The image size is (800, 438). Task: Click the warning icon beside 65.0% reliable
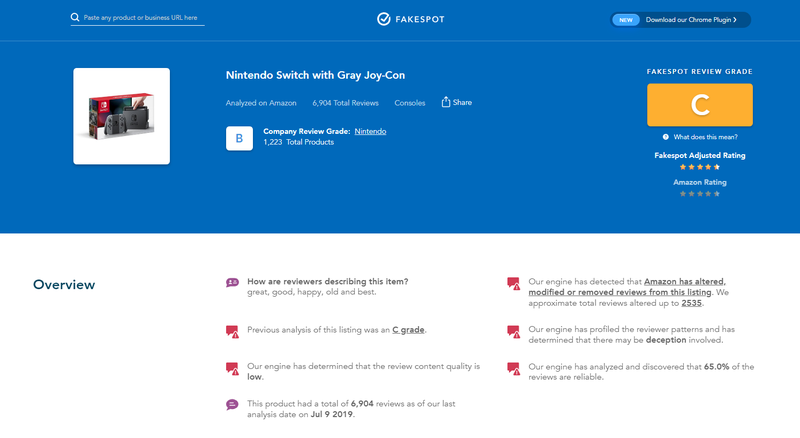(513, 369)
